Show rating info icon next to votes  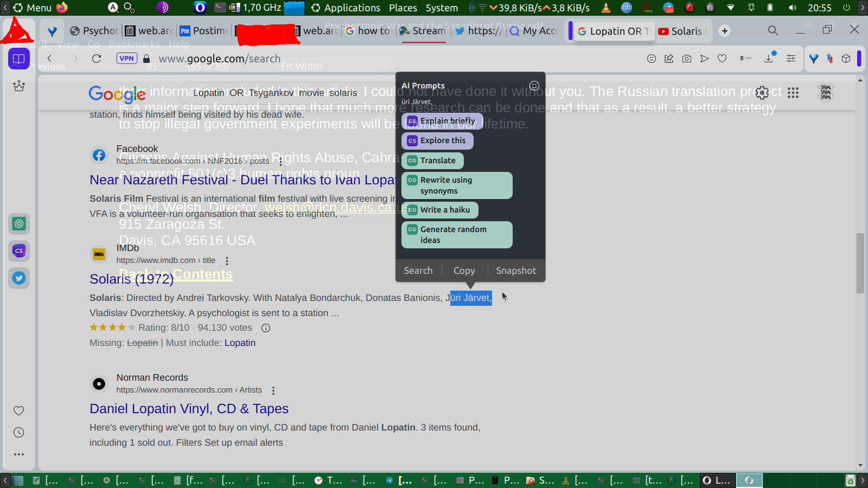(266, 328)
